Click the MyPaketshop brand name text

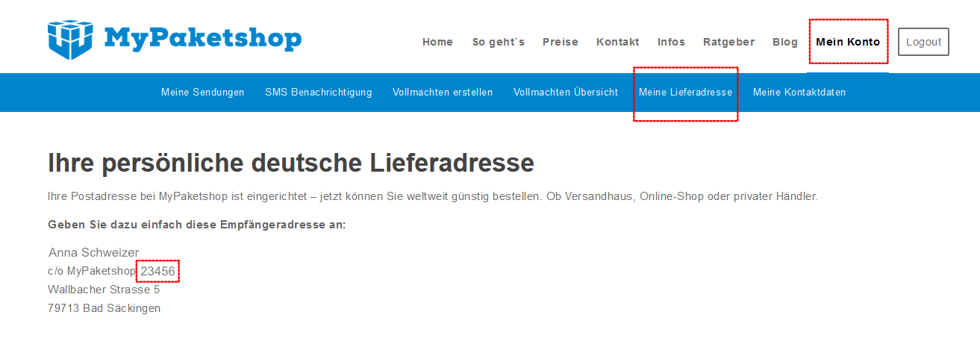[203, 37]
